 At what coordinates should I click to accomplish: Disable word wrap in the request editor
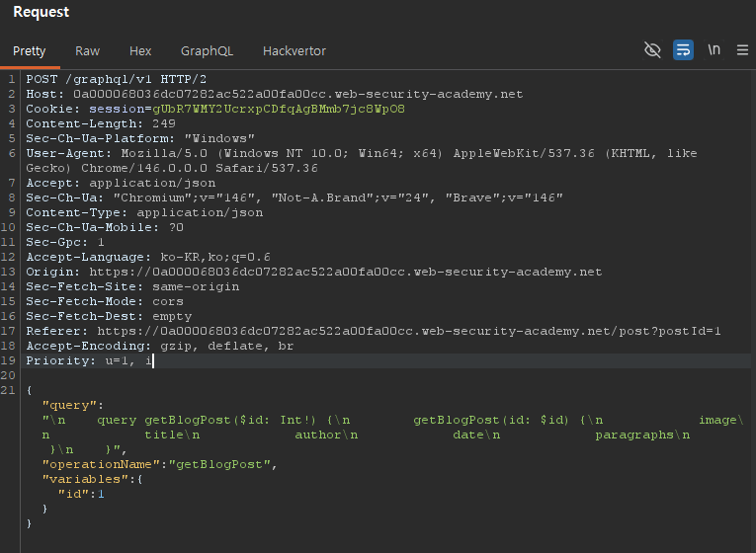tap(683, 49)
